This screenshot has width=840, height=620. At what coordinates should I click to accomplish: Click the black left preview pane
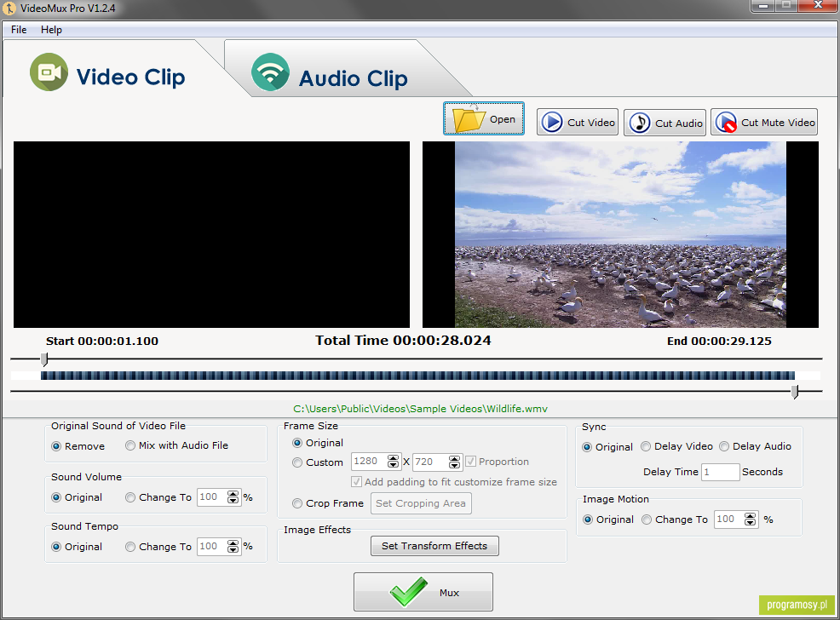tap(211, 234)
